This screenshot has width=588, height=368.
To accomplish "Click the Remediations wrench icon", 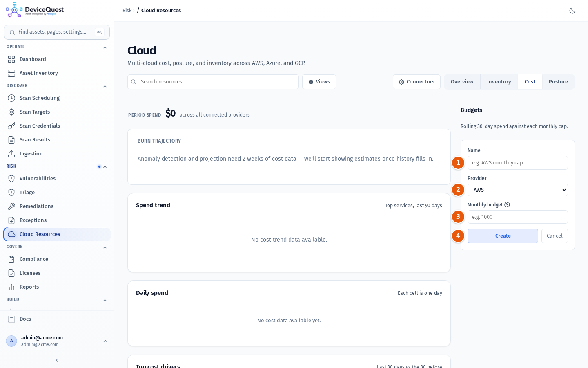I will click(x=11, y=206).
